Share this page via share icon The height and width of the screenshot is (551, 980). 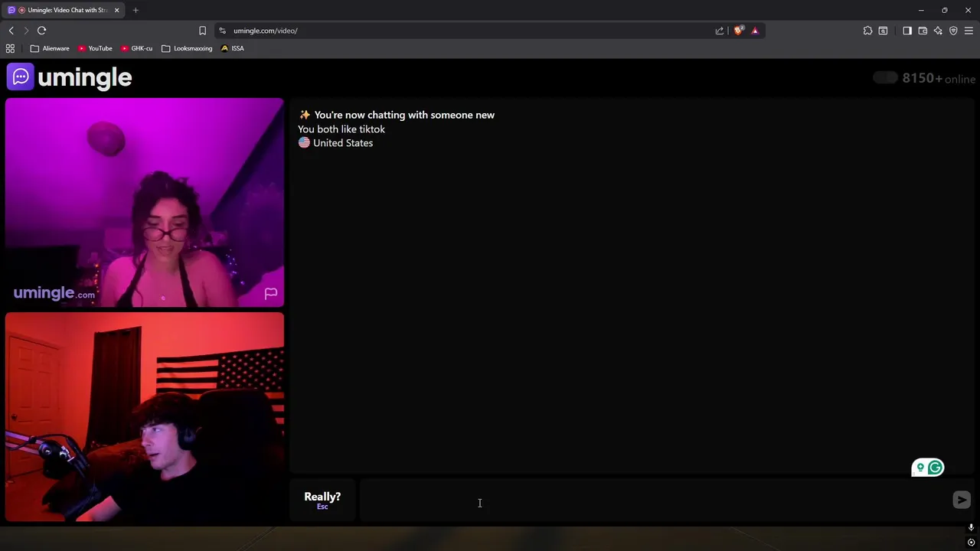tap(720, 31)
